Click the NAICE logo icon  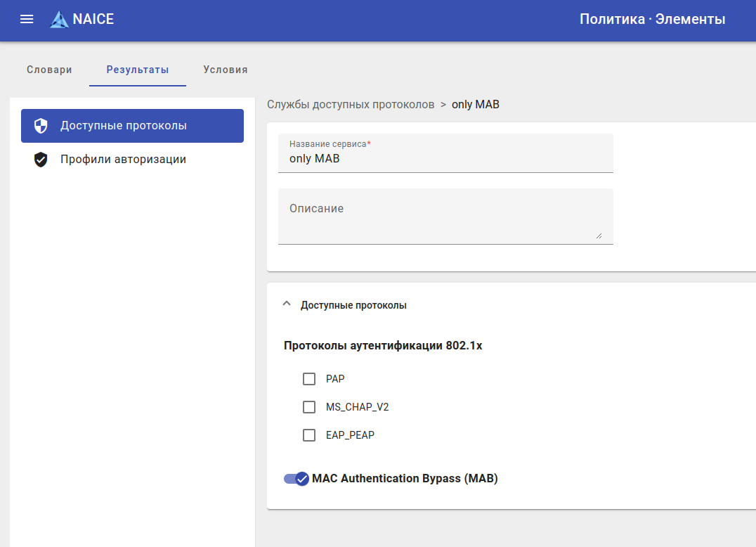click(59, 20)
